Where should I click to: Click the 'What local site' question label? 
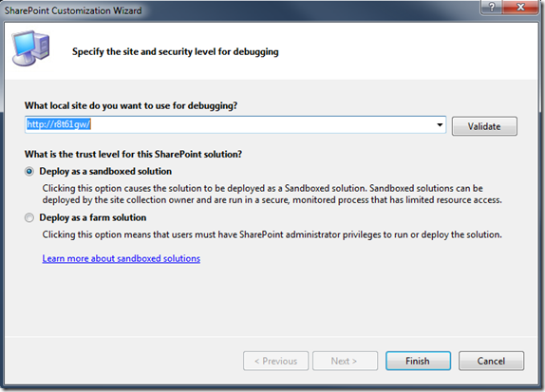tap(131, 105)
